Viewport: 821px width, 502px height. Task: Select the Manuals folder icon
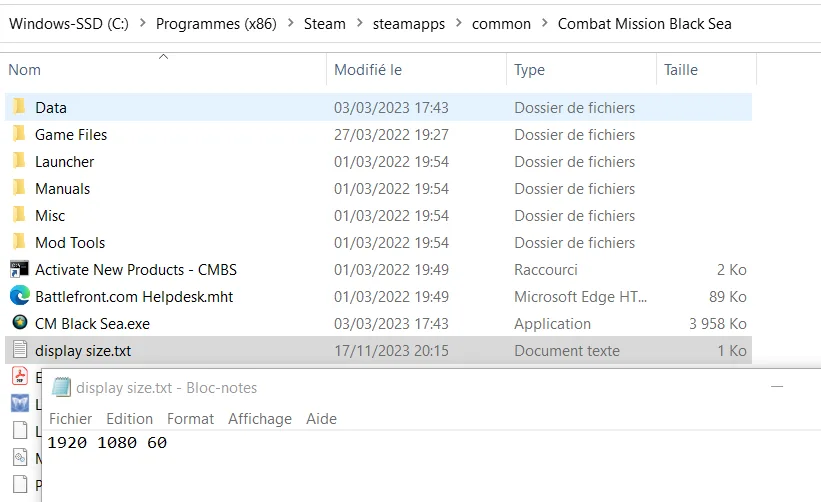coord(19,188)
